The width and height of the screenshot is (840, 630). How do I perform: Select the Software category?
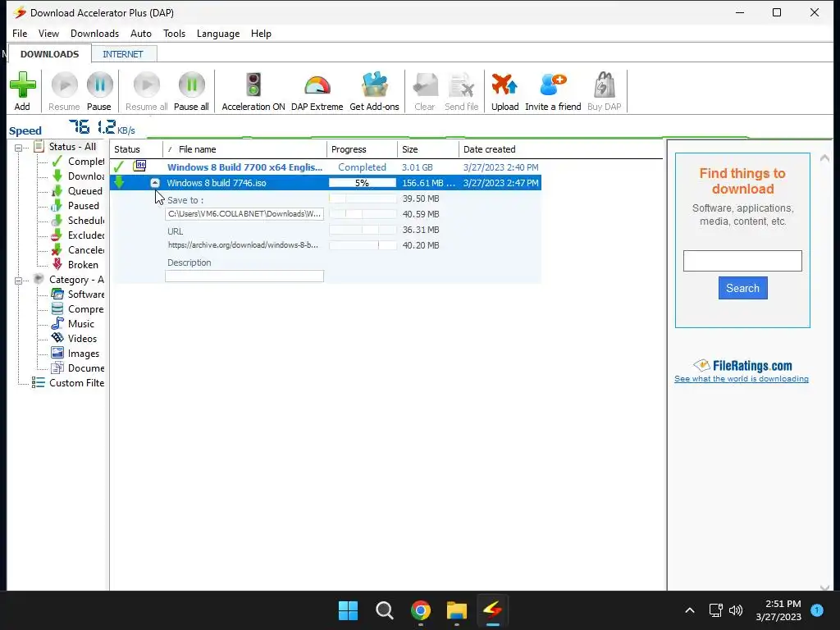click(x=78, y=294)
